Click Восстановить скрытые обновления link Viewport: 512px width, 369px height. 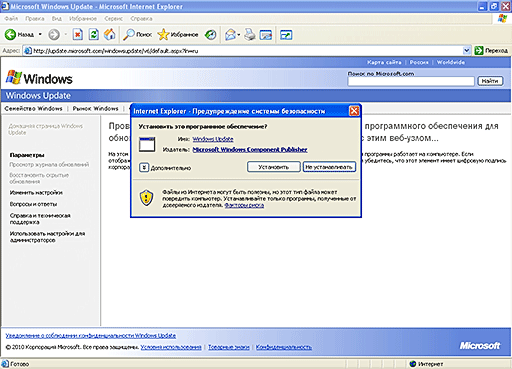point(39,178)
